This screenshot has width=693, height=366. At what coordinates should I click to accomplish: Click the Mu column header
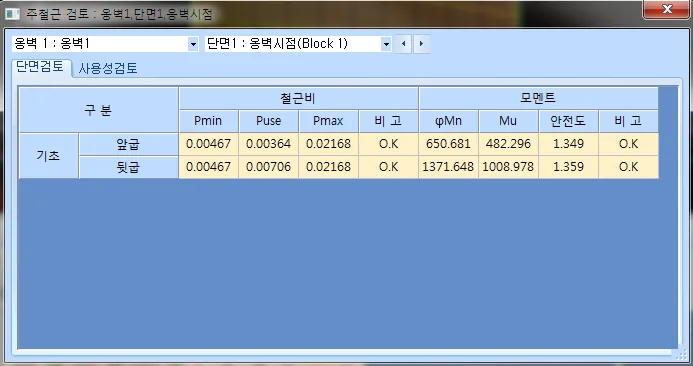coord(508,121)
